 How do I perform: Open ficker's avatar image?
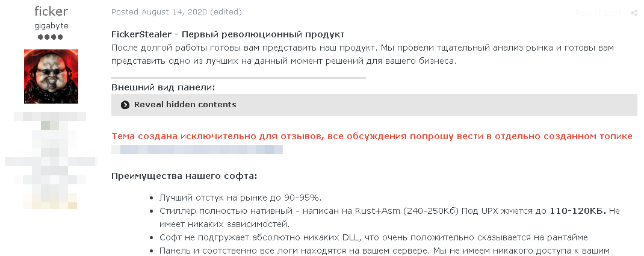click(x=51, y=76)
